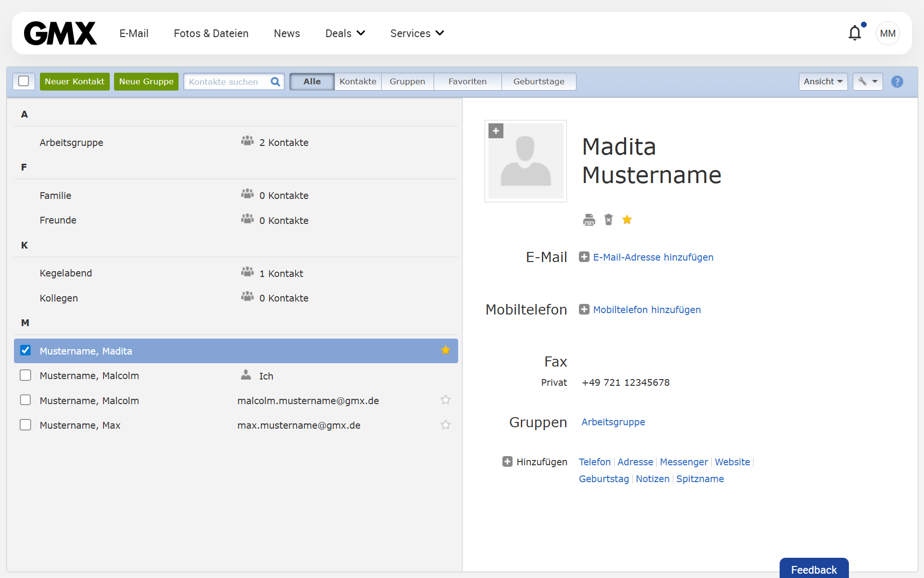The width and height of the screenshot is (924, 578).
Task: Uncheck the Mustername, Madita checkbox
Action: point(26,350)
